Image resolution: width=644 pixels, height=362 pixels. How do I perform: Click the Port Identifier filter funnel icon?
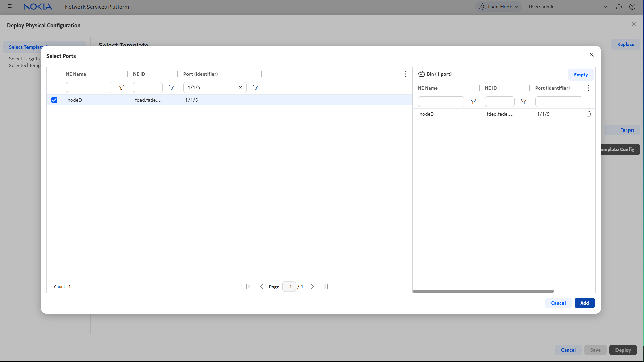256,87
